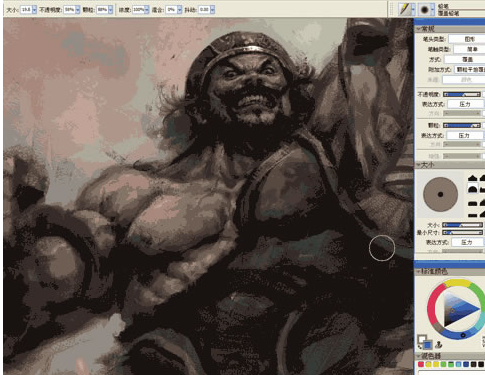The image size is (485, 375).
Task: Open the brush variant dab icon
Action: [424, 9]
